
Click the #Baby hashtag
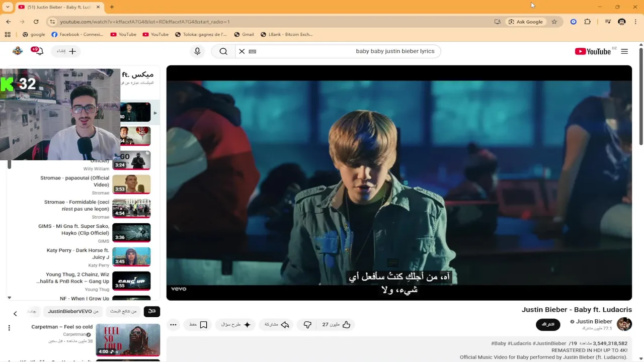tap(499, 343)
